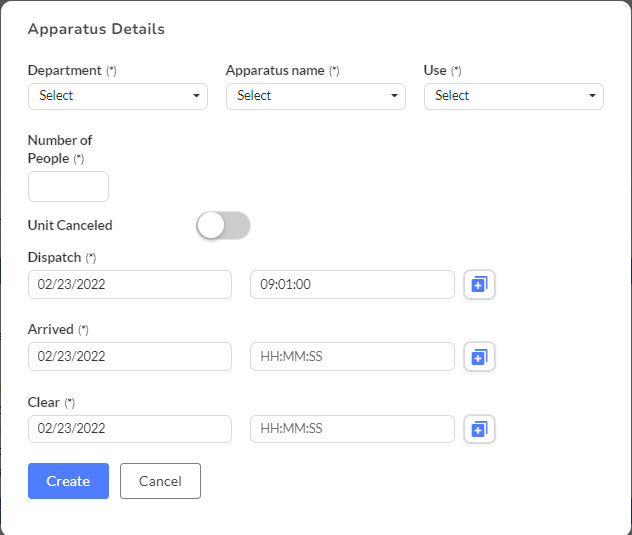Image resolution: width=632 pixels, height=535 pixels.
Task: Toggle the Unit Canceled switch
Action: pyautogui.click(x=223, y=225)
